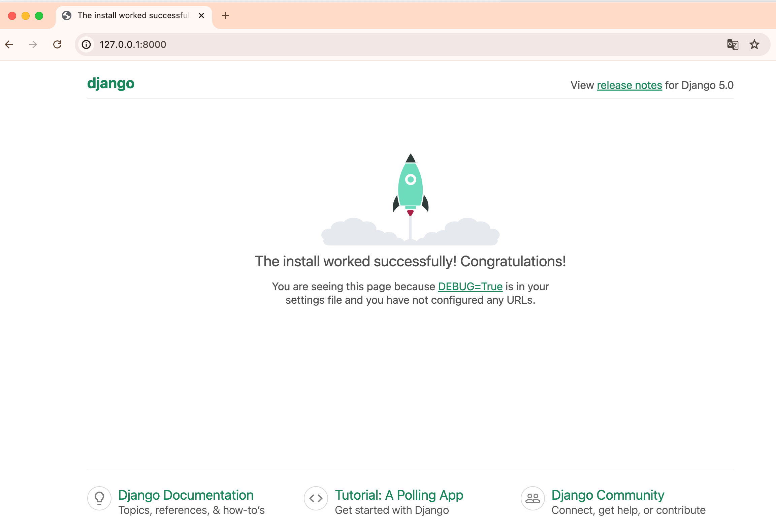Viewport: 776px width, 532px height.
Task: Reload the page with the refresh icon
Action: click(x=57, y=44)
